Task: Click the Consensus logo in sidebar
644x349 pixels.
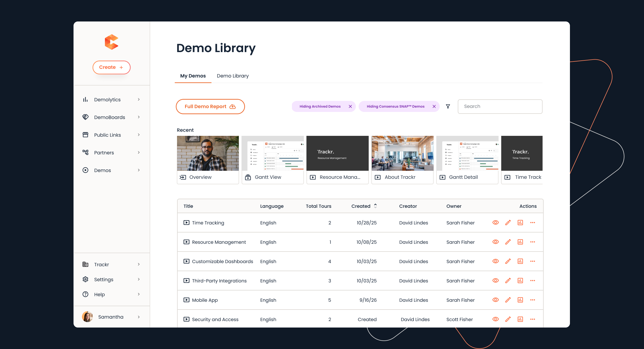Action: [111, 42]
